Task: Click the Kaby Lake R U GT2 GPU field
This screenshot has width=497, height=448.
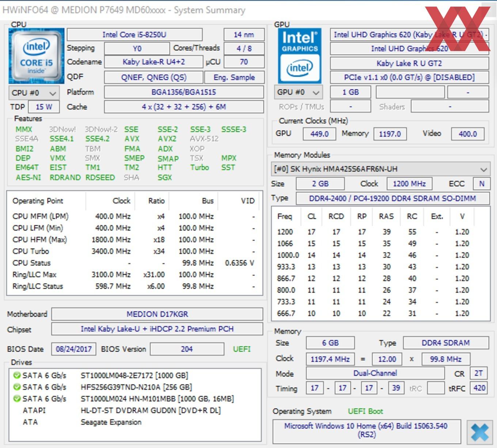Action: [x=409, y=63]
